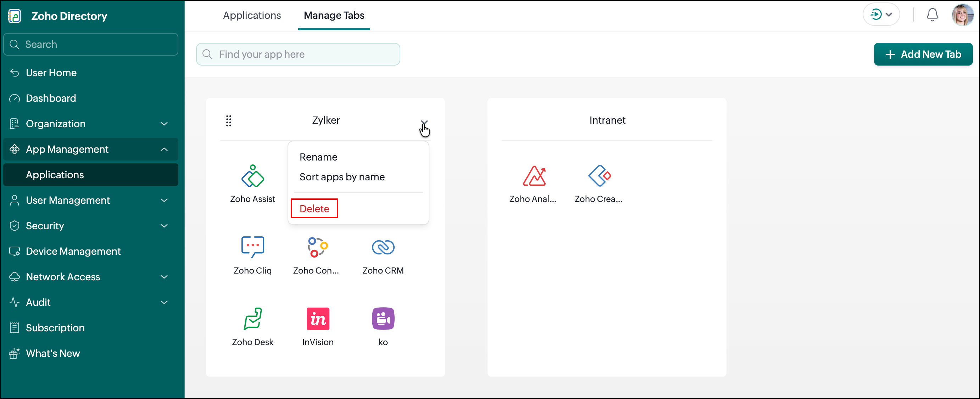Click the InVision label
980x399 pixels.
pos(318,342)
